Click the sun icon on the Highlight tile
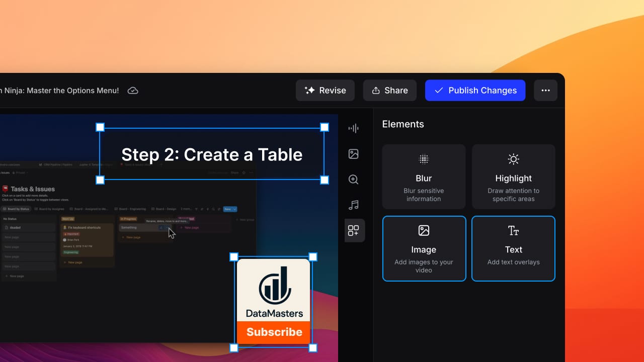The width and height of the screenshot is (644, 362). pos(513,159)
